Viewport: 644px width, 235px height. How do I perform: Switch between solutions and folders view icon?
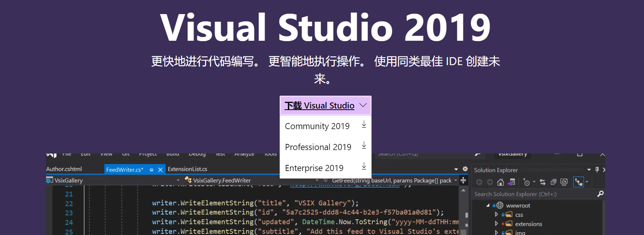click(x=511, y=182)
